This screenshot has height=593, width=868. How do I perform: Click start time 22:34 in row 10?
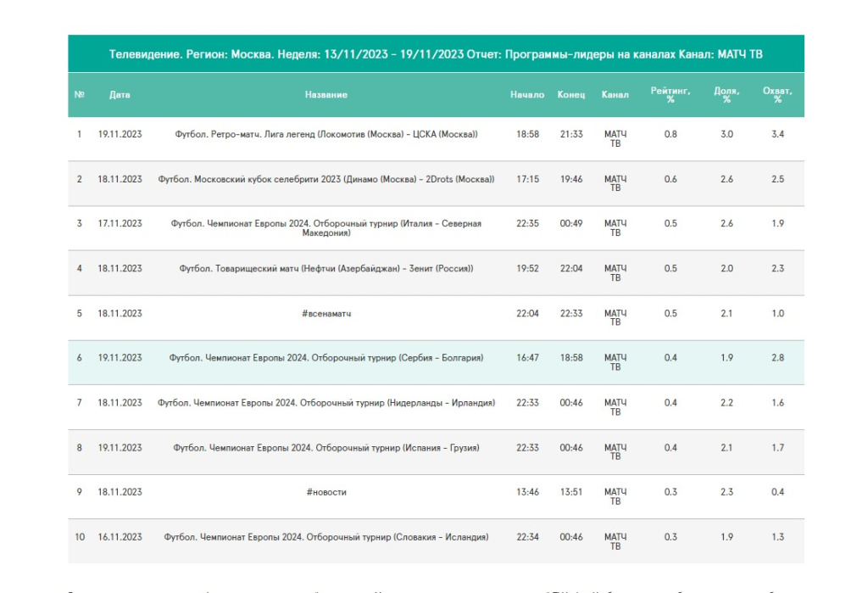527,536
